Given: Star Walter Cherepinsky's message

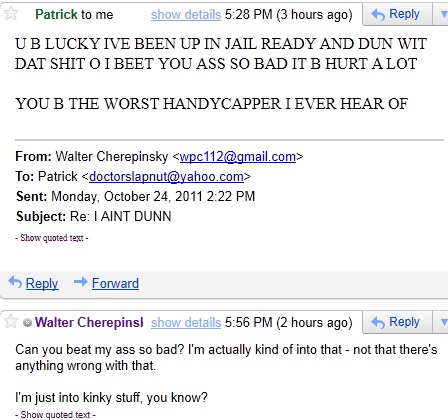Looking at the screenshot, I should [11, 322].
